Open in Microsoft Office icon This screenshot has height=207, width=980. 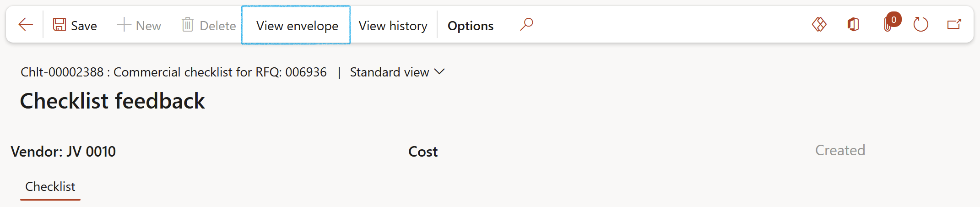853,24
